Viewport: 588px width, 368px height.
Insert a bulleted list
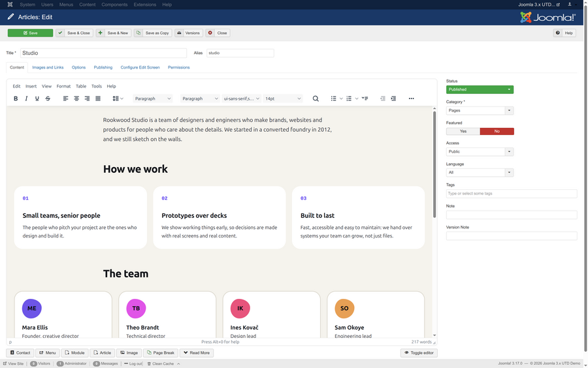pyautogui.click(x=333, y=99)
